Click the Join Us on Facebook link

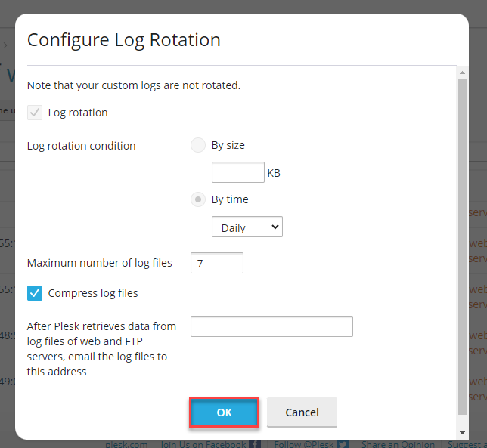click(203, 444)
